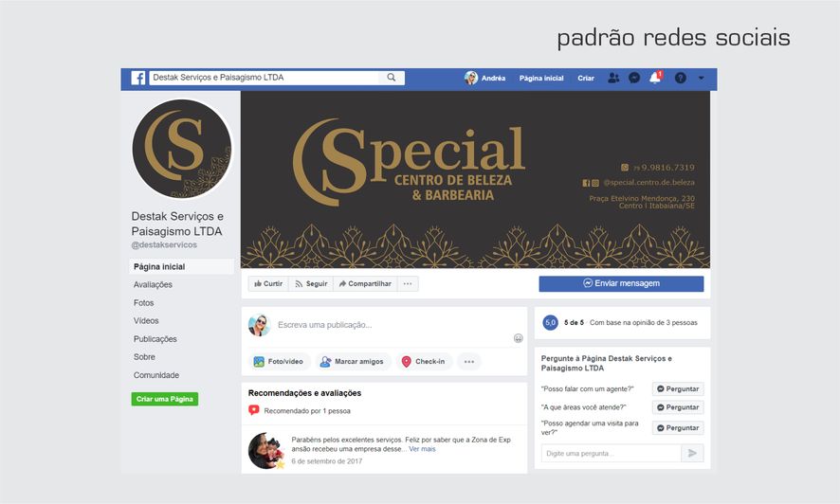
Task: Go to Sobre in the left sidebar
Action: coord(144,357)
